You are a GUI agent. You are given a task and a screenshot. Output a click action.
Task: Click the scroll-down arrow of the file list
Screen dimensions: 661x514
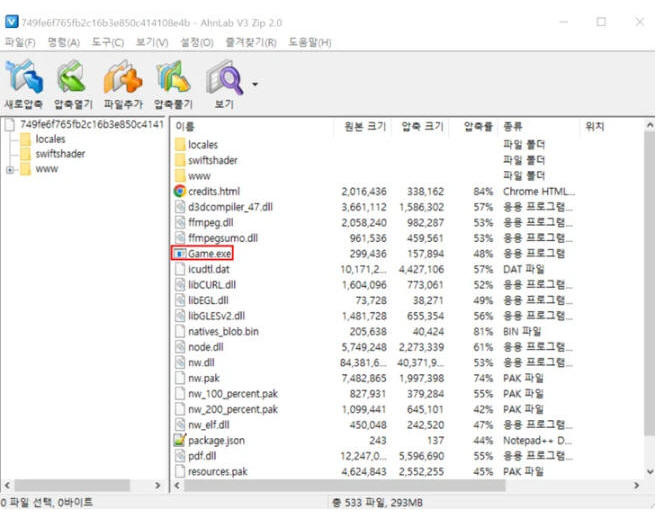click(650, 471)
